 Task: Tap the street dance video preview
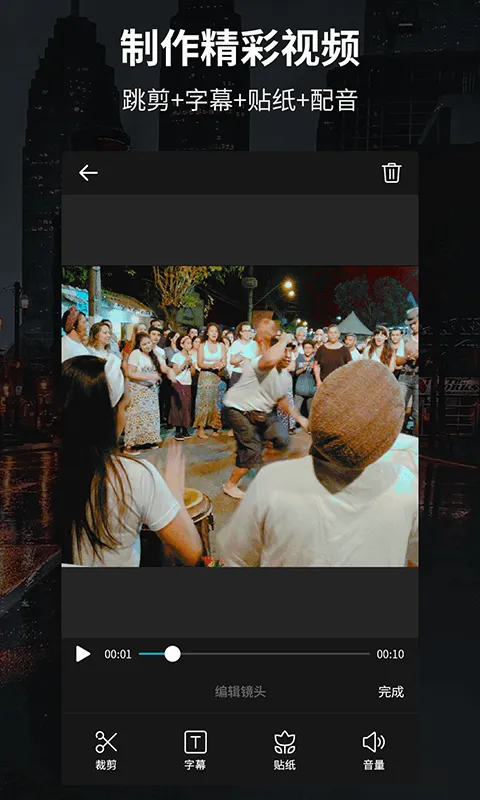[x=240, y=416]
